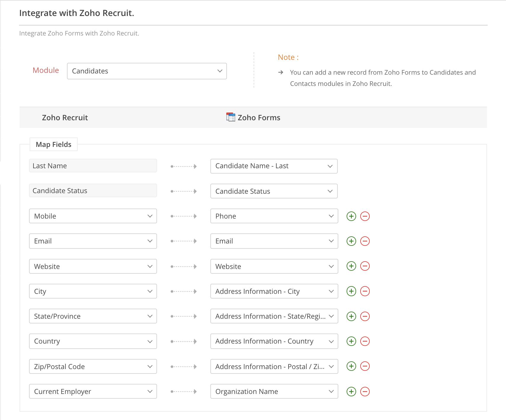Click the locked Last Name field
Image resolution: width=506 pixels, height=420 pixels.
point(93,166)
